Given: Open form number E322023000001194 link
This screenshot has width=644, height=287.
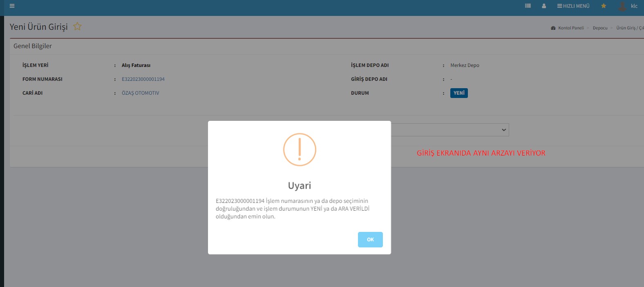Looking at the screenshot, I should 143,79.
